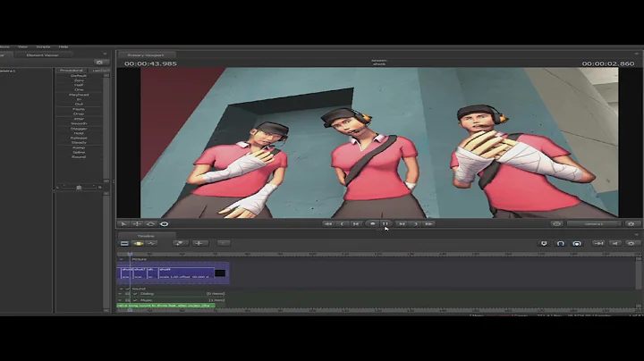Click the playhead marker on timeline ruler
The width and height of the screenshot is (644, 361).
point(130,255)
